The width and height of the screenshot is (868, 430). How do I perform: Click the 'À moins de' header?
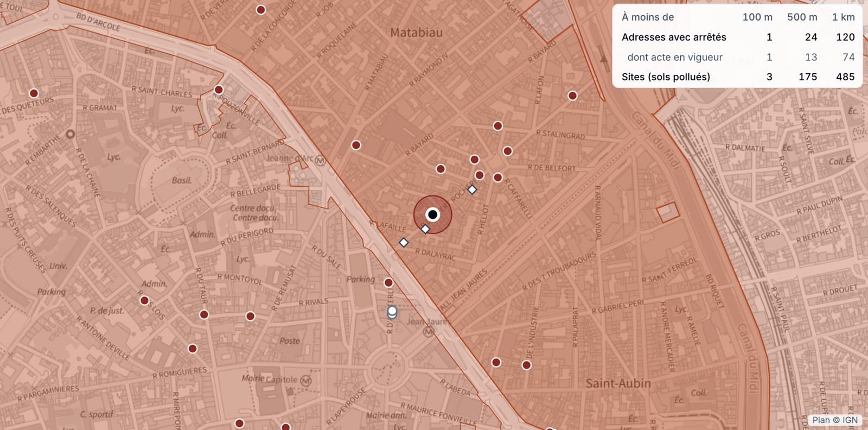pos(648,17)
